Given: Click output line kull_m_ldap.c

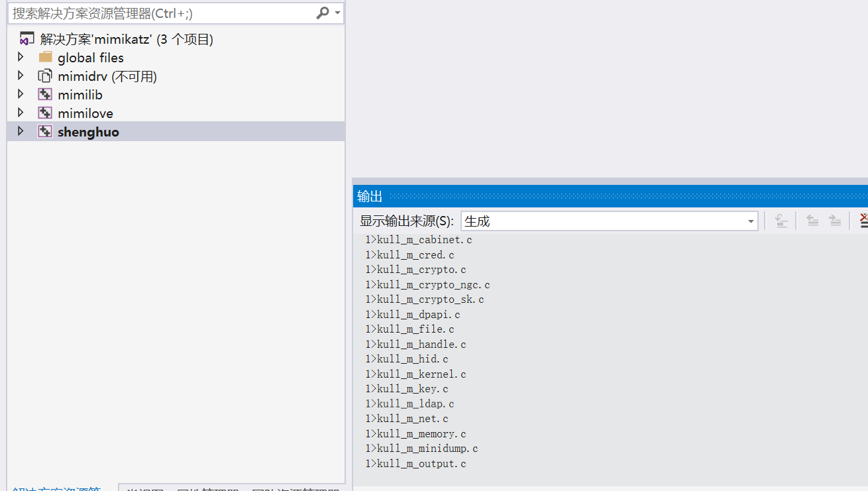Looking at the screenshot, I should click(409, 404).
